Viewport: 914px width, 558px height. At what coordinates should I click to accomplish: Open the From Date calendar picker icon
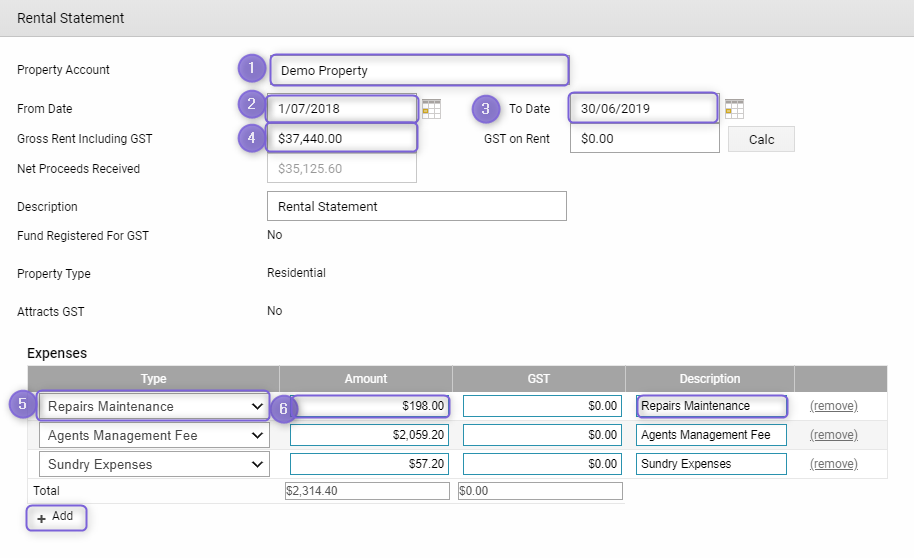[431, 109]
